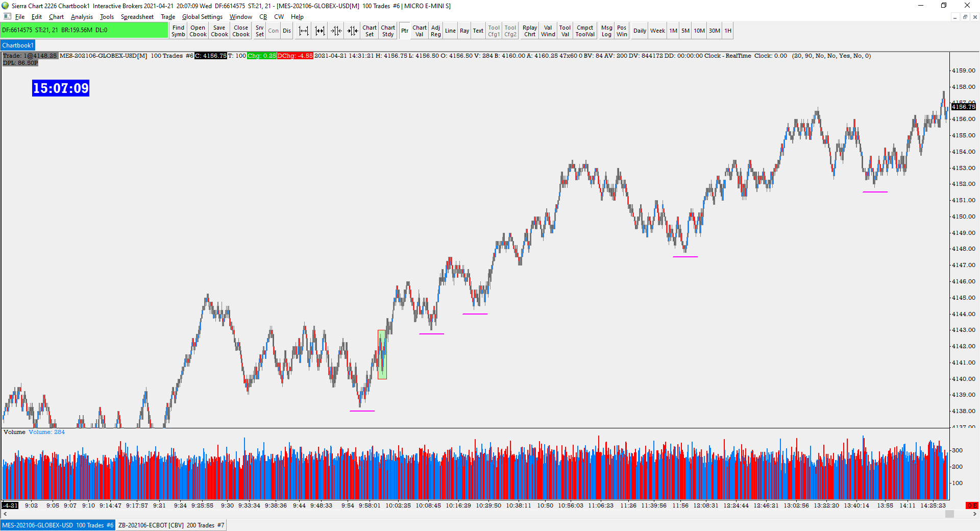Click the scrollbar left arrow below the chart
Image resolution: width=980 pixels, height=531 pixels.
pyautogui.click(x=5, y=514)
